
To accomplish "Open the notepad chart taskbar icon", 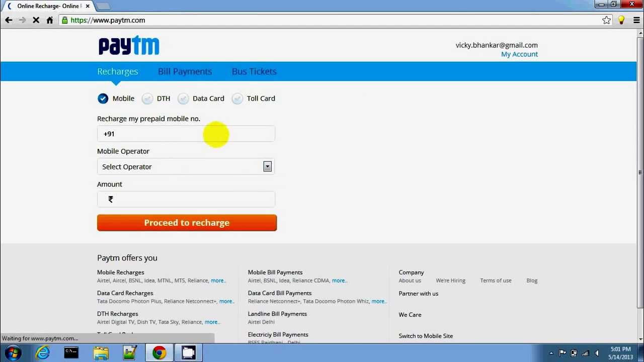I will [x=130, y=353].
